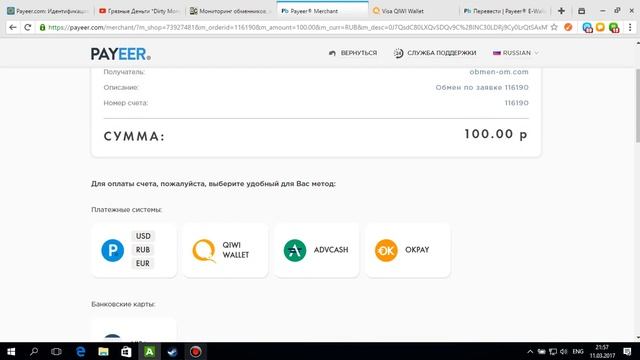Viewport: 640px width, 360px height.
Task: Click the ВЕРНУТЬСЯ link
Action: click(359, 53)
